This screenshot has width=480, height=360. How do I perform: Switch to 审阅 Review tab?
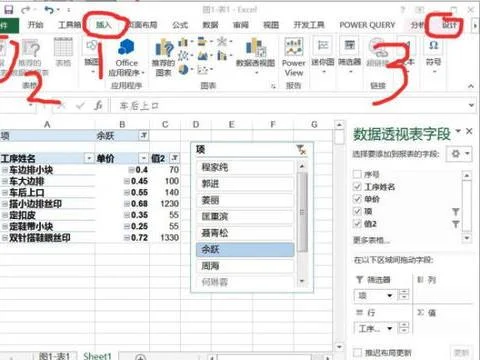click(241, 25)
